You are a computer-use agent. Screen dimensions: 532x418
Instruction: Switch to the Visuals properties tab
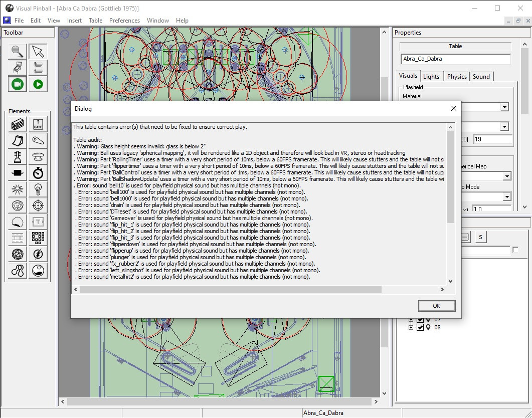[408, 76]
